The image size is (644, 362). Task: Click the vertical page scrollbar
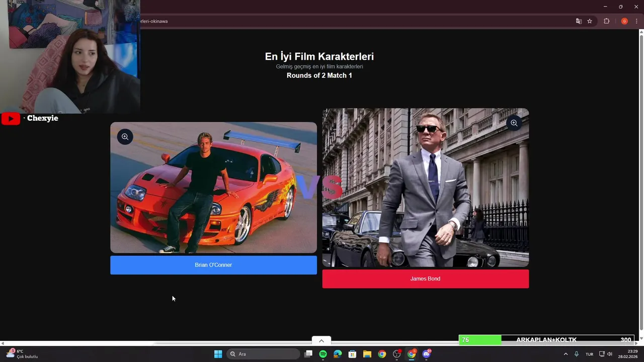641,183
